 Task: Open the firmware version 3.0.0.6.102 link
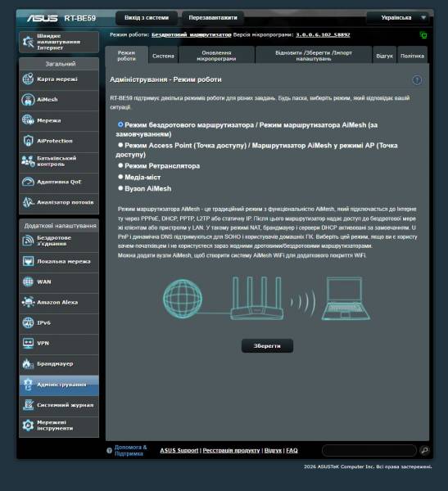pyautogui.click(x=323, y=34)
